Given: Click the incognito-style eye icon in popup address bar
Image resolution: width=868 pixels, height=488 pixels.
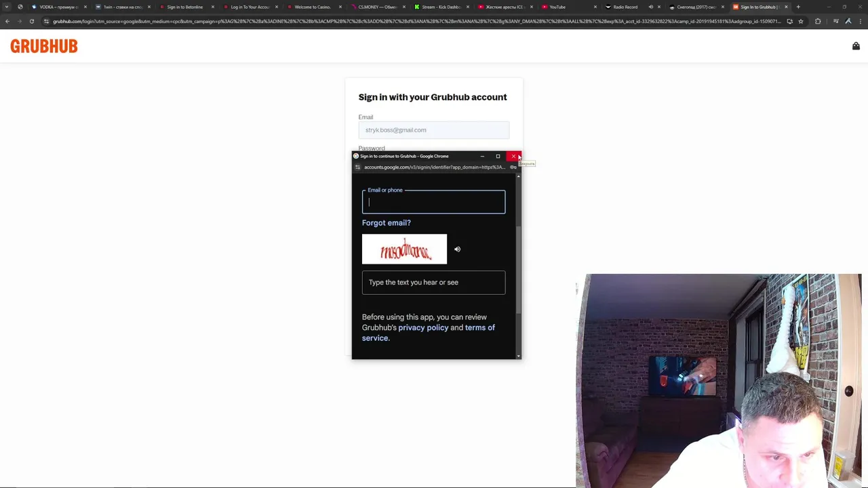Looking at the screenshot, I should tap(513, 167).
